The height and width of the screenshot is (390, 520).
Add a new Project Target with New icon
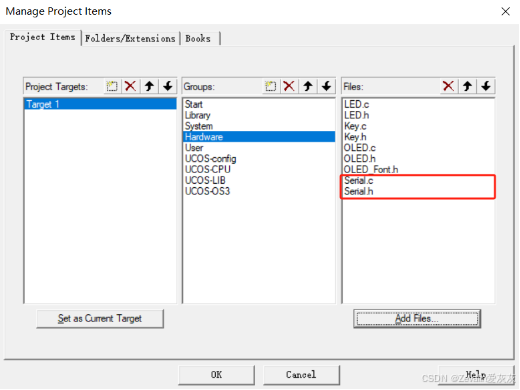click(112, 86)
